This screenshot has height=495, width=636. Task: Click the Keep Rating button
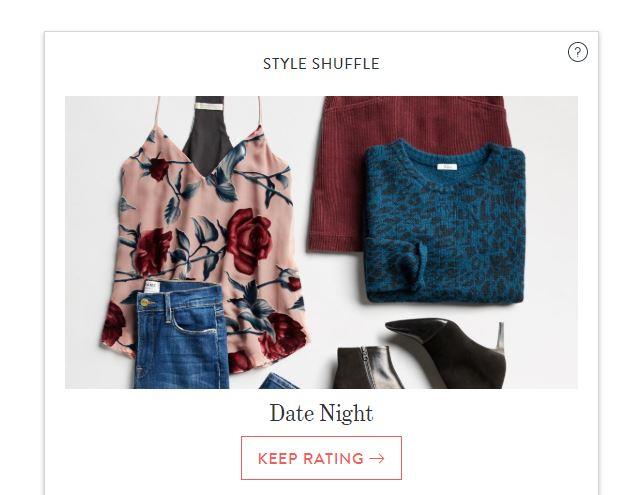point(321,458)
